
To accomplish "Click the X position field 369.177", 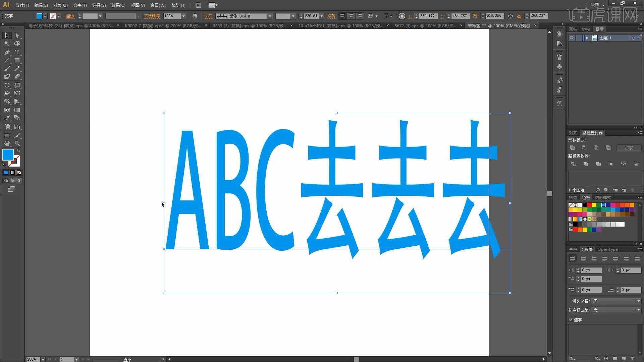I will [428, 16].
